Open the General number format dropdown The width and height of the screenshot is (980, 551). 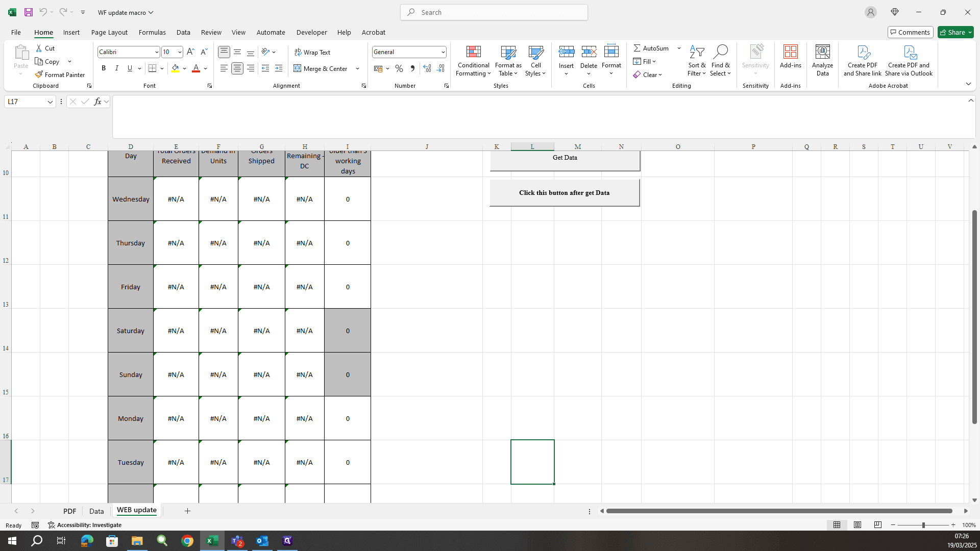coord(443,52)
